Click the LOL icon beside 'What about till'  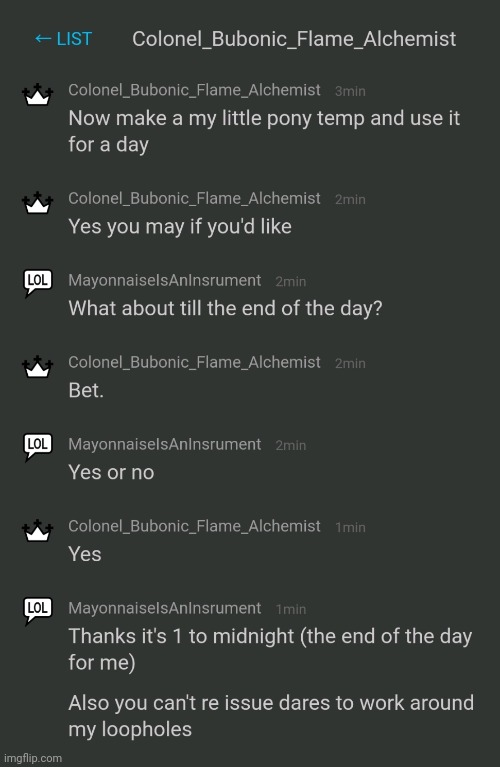(38, 283)
